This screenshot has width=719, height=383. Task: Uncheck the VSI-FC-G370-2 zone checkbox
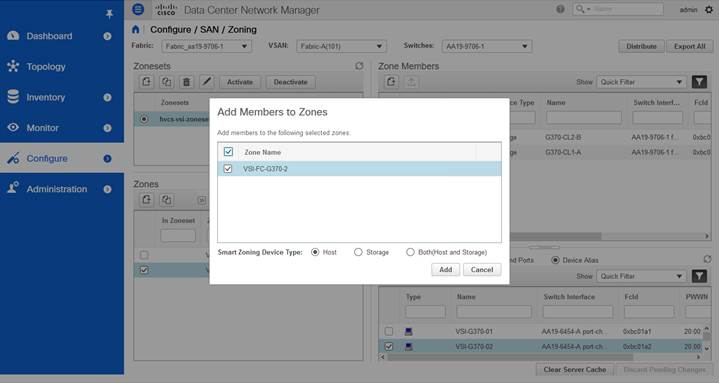[x=228, y=169]
